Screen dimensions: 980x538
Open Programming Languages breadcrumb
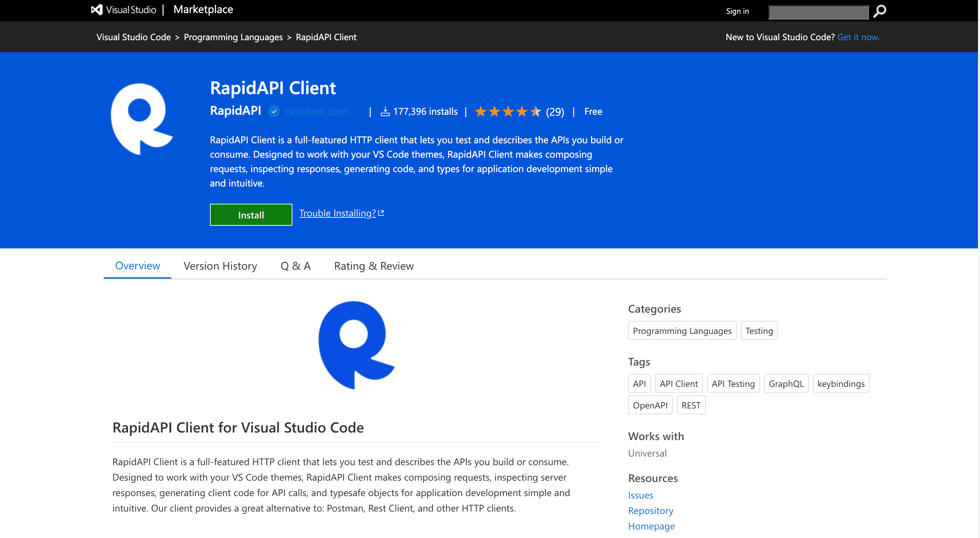[x=233, y=37]
